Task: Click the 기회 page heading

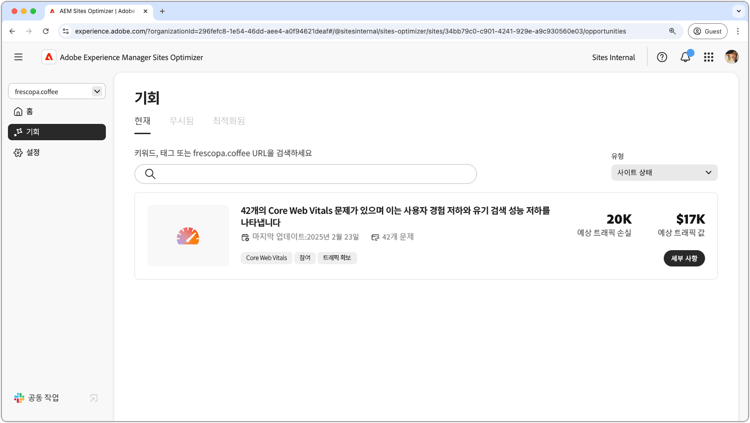Action: [147, 98]
